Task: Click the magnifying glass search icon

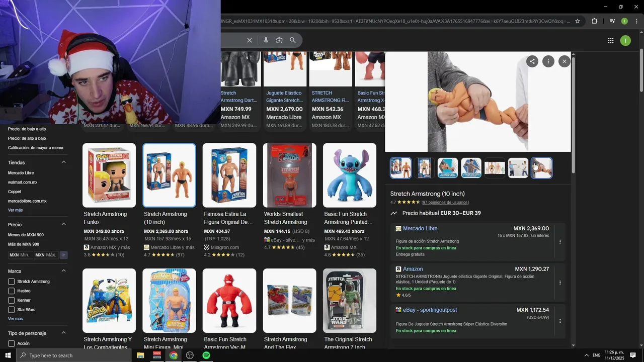Action: tap(292, 40)
